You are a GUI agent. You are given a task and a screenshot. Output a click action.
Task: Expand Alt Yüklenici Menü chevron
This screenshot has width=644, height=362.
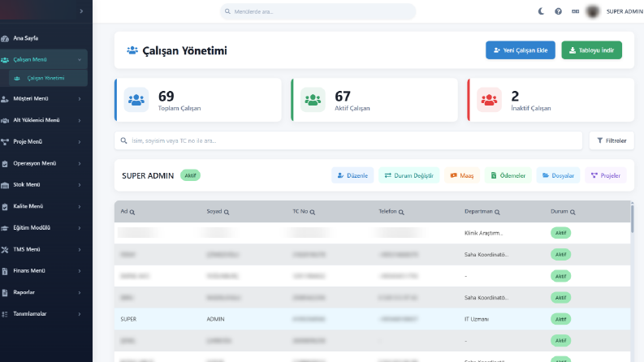80,120
